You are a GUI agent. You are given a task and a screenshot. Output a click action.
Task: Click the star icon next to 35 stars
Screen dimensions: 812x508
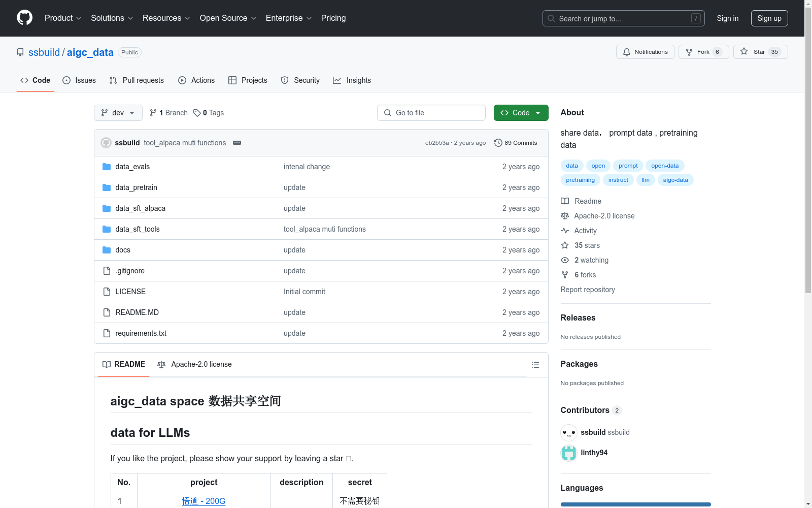coord(565,245)
